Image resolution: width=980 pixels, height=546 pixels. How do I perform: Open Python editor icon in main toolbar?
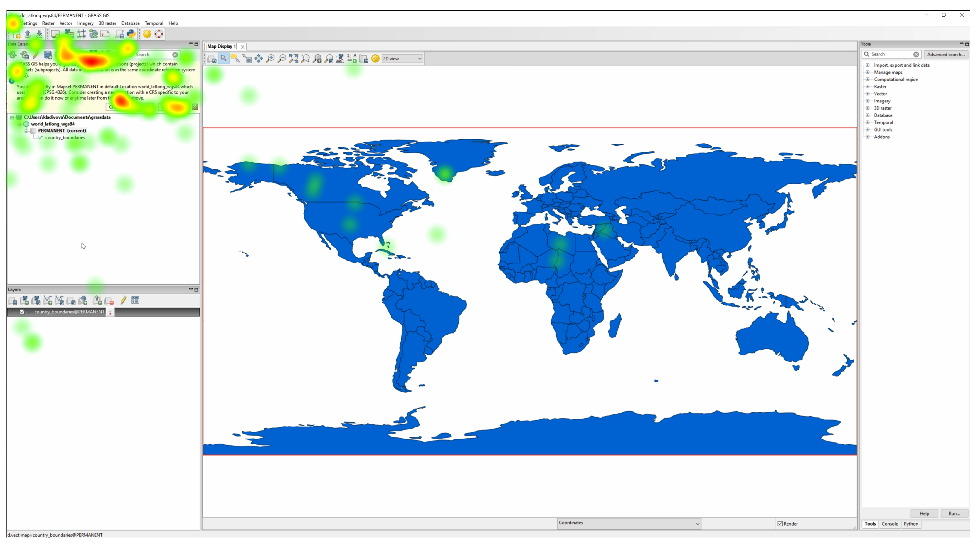point(131,34)
